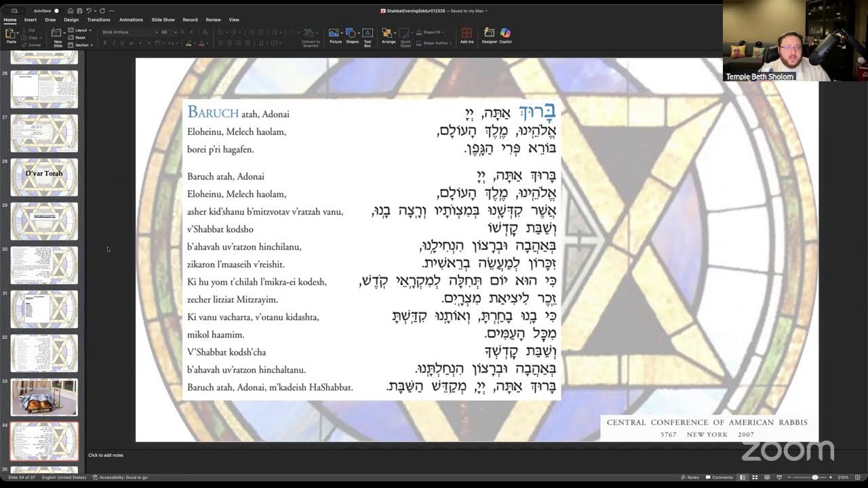
Task: Click the 210% zoom level
Action: (x=843, y=477)
